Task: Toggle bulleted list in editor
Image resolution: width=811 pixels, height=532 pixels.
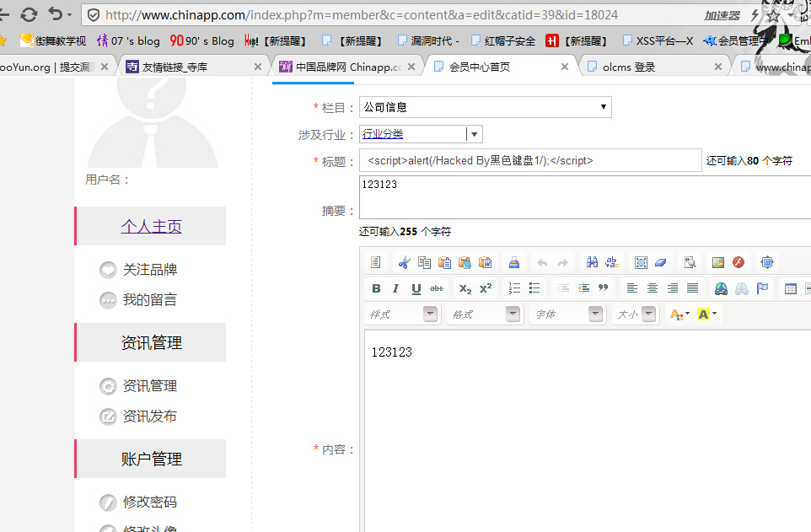Action: [534, 288]
